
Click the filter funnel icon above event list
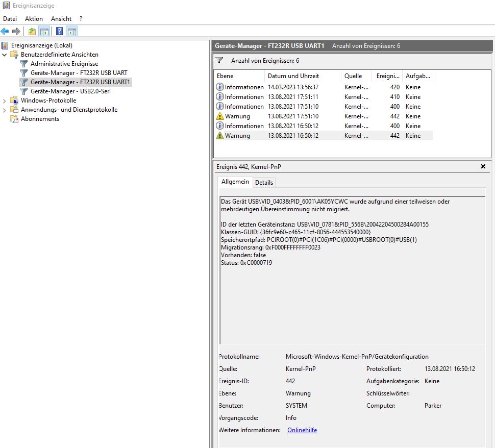coord(219,60)
